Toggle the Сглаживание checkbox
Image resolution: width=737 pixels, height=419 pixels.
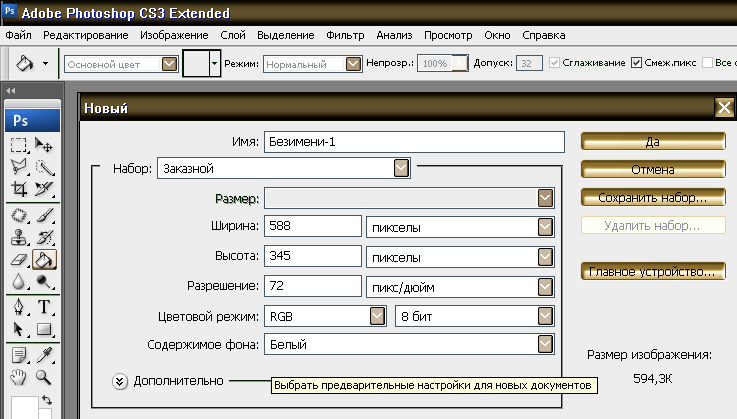(x=555, y=63)
